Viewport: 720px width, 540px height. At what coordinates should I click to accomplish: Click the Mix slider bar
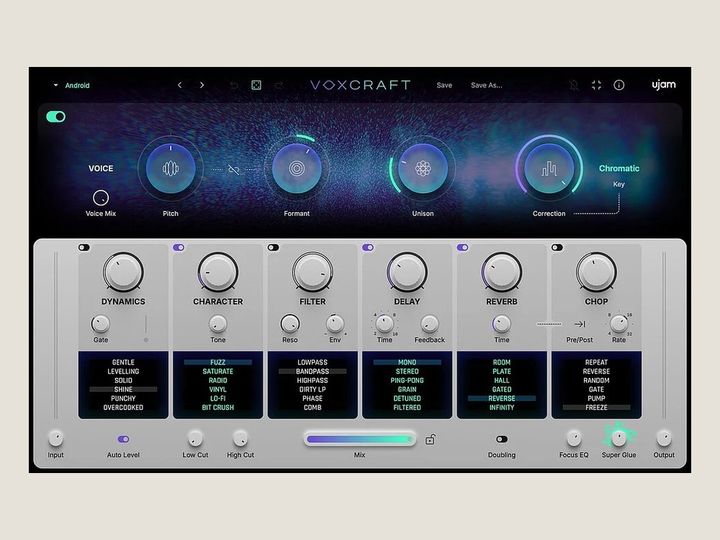coord(360,439)
